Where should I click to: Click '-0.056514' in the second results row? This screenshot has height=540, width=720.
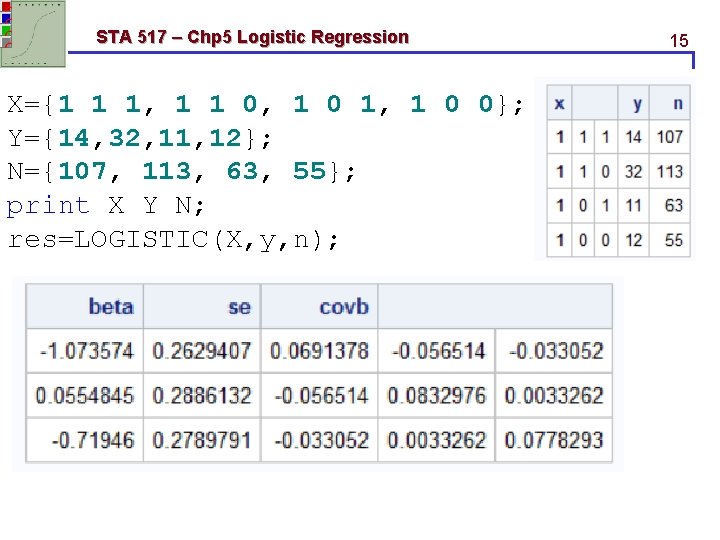320,395
